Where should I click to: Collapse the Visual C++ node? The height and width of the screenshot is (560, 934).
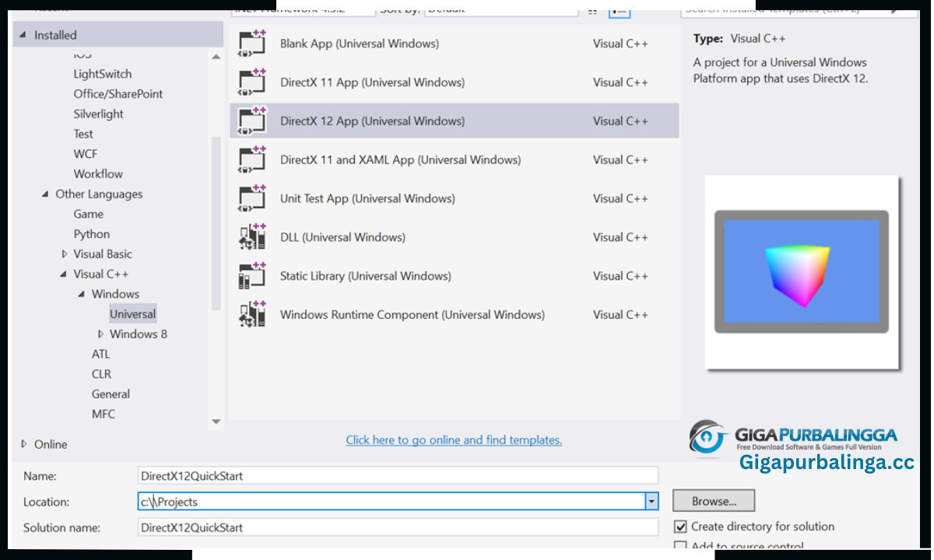(x=64, y=274)
